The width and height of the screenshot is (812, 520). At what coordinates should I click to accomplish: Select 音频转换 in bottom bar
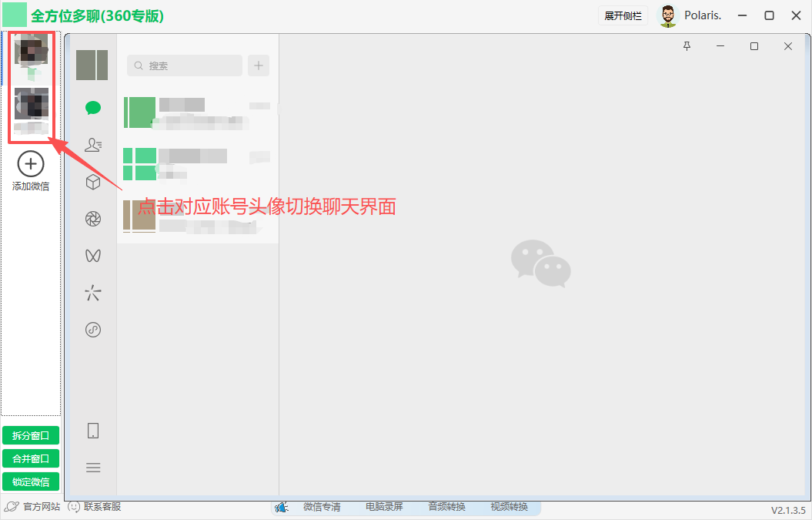pos(447,507)
